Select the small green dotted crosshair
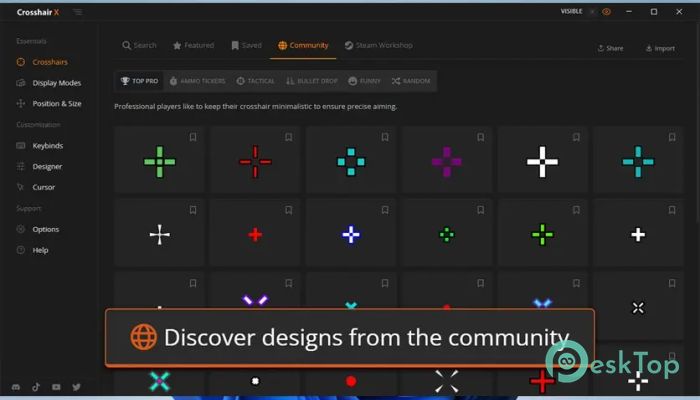Screen dimensions: 700x400 (447, 235)
